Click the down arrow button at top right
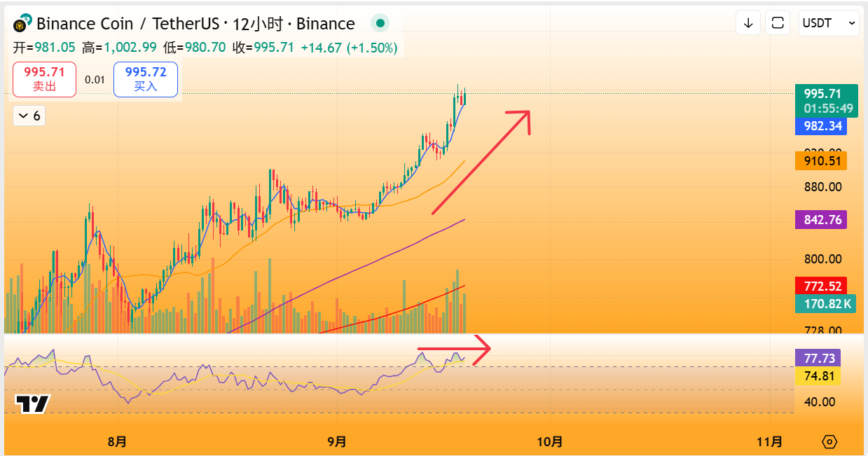This screenshot has width=868, height=456. [x=748, y=23]
